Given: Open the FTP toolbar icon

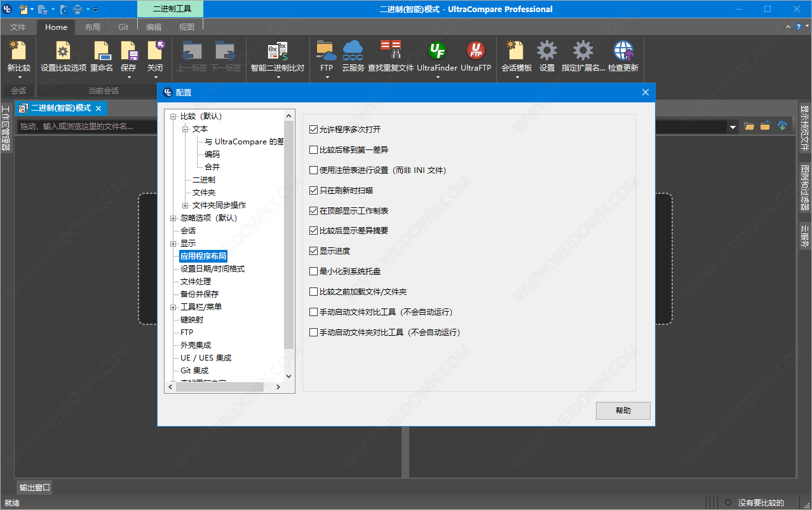Looking at the screenshot, I should (x=327, y=52).
